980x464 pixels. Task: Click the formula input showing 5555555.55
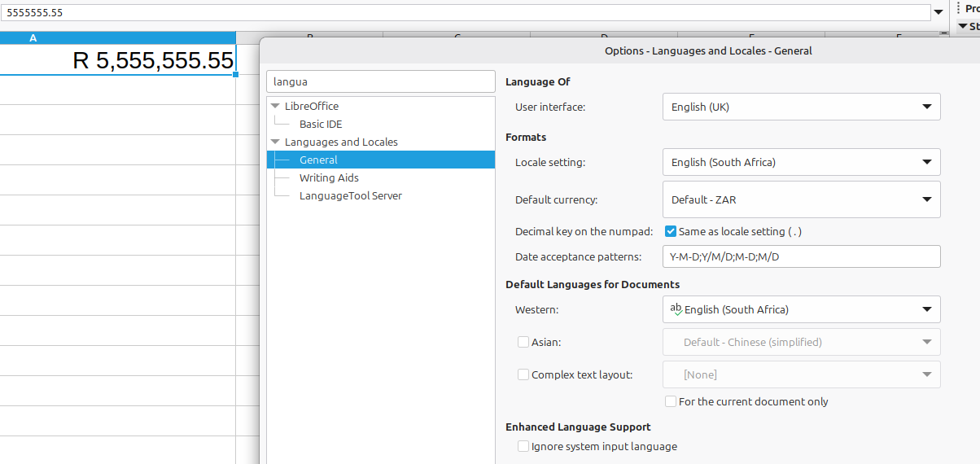tap(464, 12)
